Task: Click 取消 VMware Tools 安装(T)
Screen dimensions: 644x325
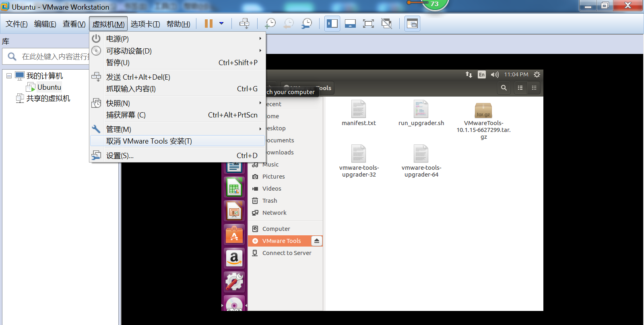Action: pyautogui.click(x=178, y=141)
